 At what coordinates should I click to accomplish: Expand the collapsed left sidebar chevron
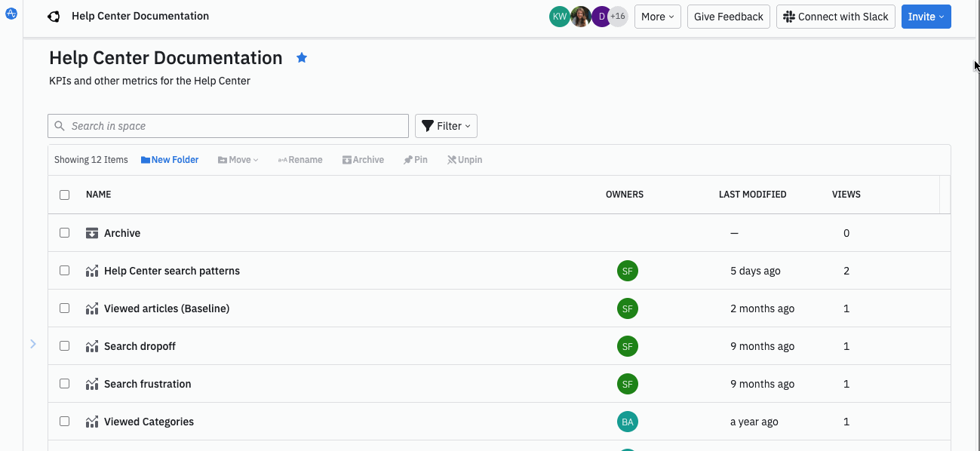pyautogui.click(x=33, y=343)
